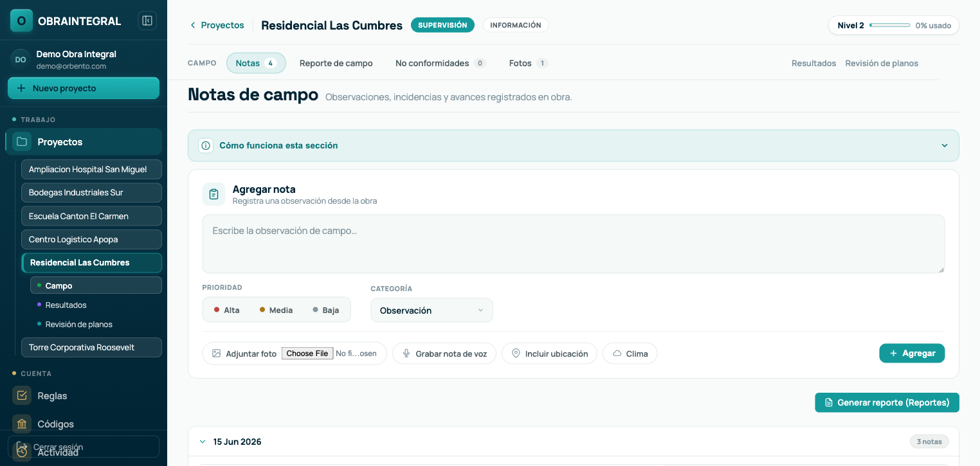Toggle Clima option

tap(630, 354)
